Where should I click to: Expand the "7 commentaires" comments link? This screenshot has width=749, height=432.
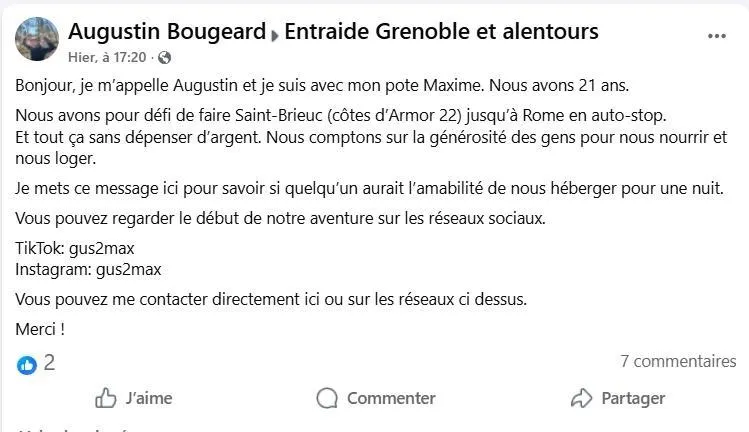[x=678, y=361]
